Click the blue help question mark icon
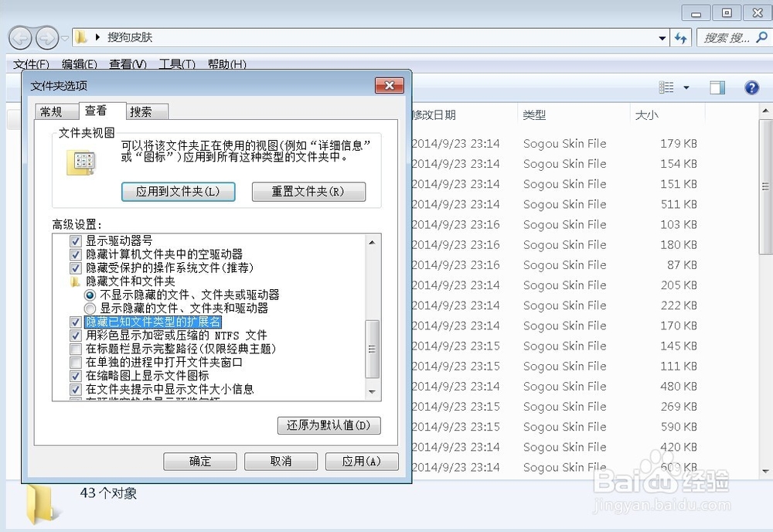The height and width of the screenshot is (532, 773). click(751, 87)
